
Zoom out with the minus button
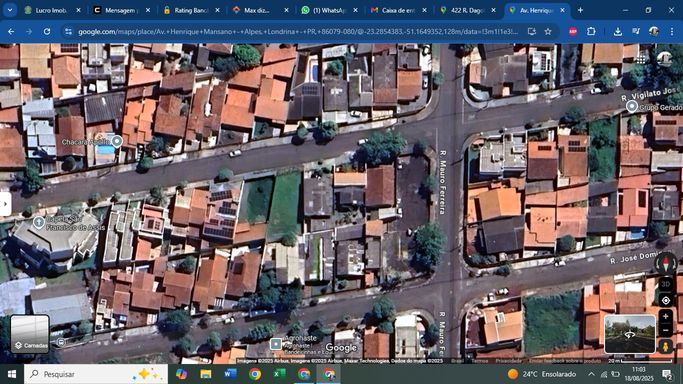click(666, 330)
